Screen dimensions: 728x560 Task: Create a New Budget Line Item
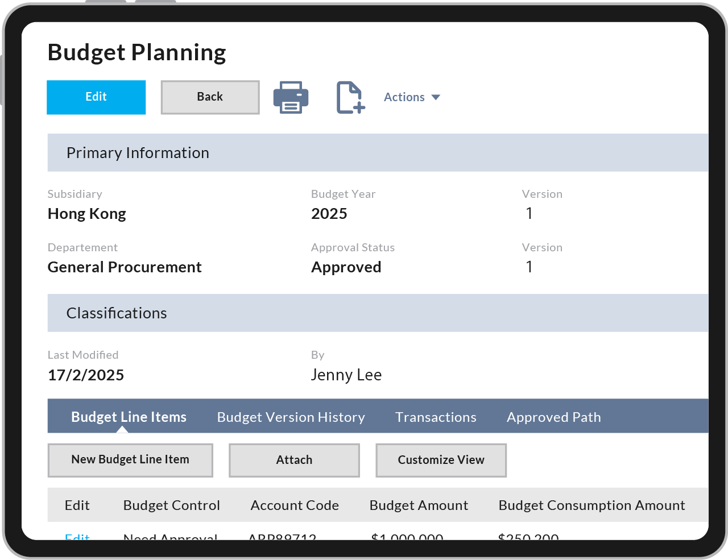click(130, 460)
